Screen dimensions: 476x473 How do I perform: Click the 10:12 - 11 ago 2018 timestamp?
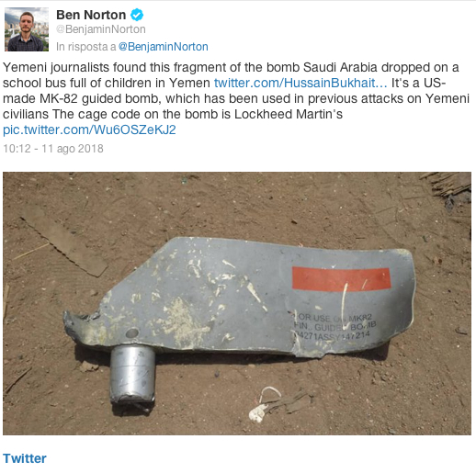(53, 149)
